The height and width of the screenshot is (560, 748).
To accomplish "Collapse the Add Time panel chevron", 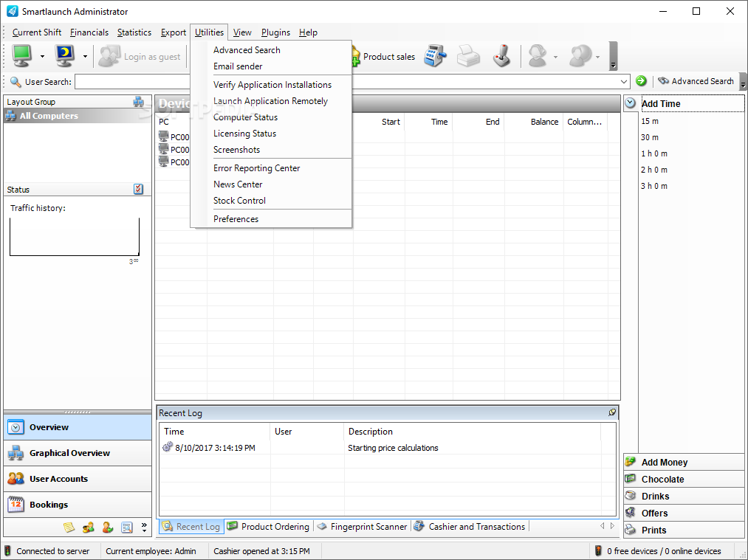I will [630, 103].
